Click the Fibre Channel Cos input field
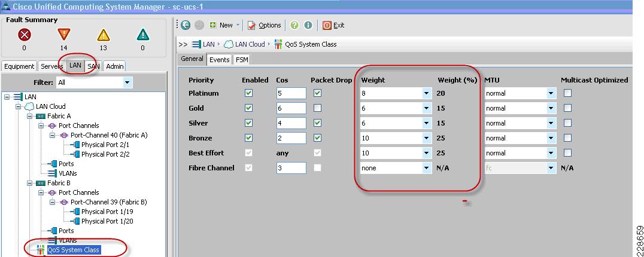 291,167
